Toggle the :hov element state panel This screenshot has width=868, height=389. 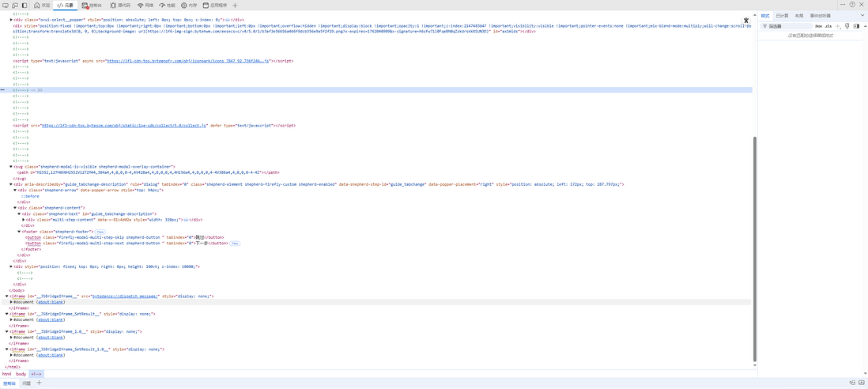[x=819, y=26]
